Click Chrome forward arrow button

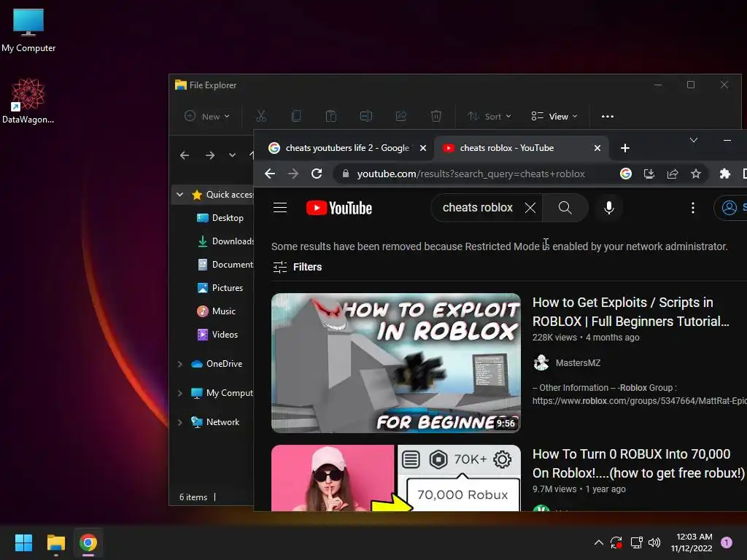point(293,174)
